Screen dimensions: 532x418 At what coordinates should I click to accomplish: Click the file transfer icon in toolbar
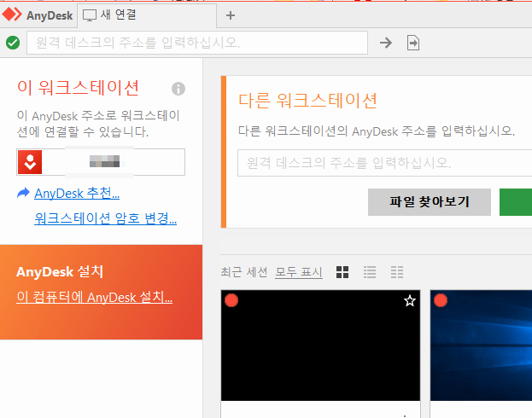click(413, 43)
